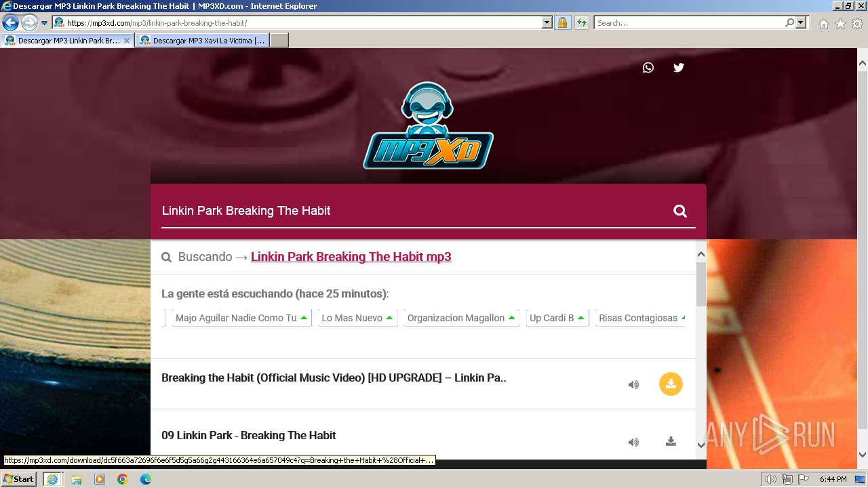Select the Majo Aguilar Nadie Como Tu tag

(x=241, y=318)
